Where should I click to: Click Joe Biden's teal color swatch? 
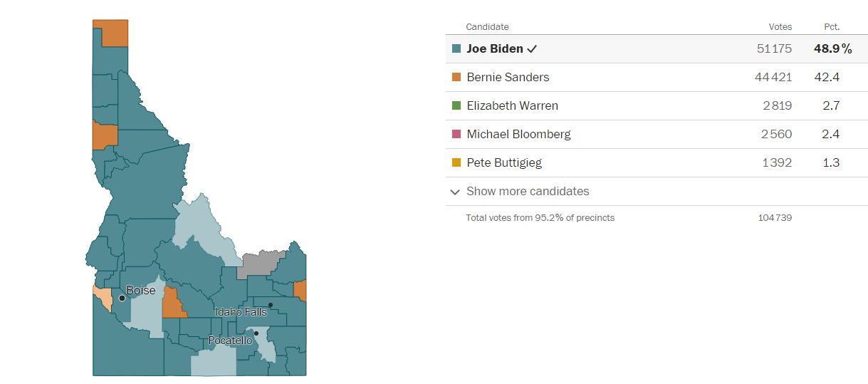[456, 49]
